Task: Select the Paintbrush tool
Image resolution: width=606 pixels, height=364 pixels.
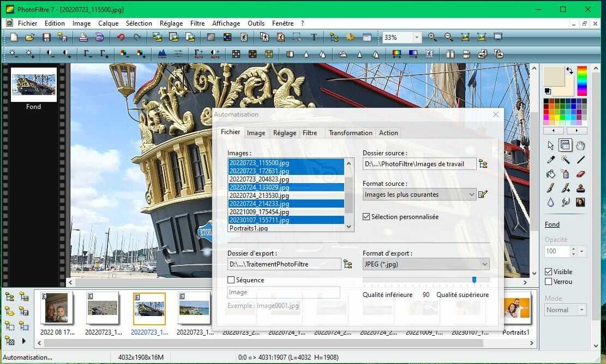Action: [551, 188]
